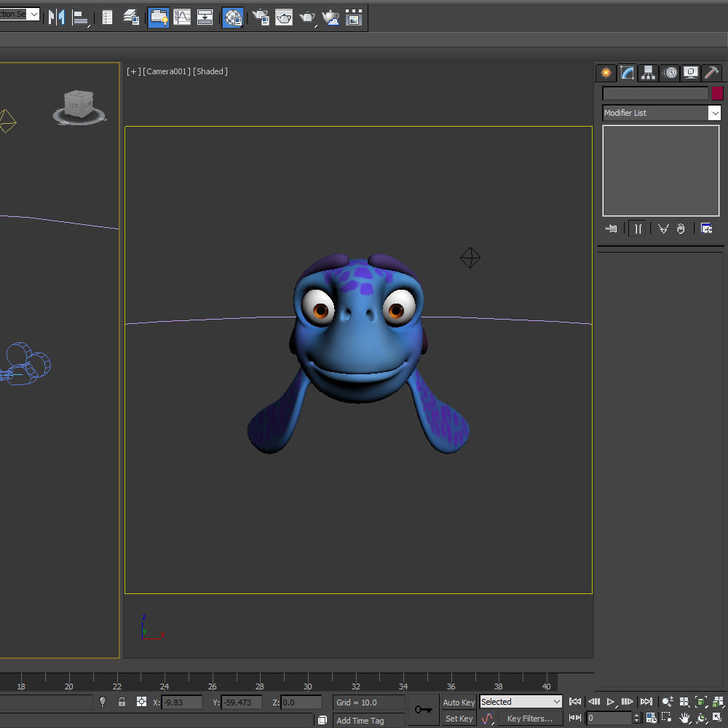728x728 pixels.
Task: Toggle Set Key mode
Action: (x=459, y=719)
